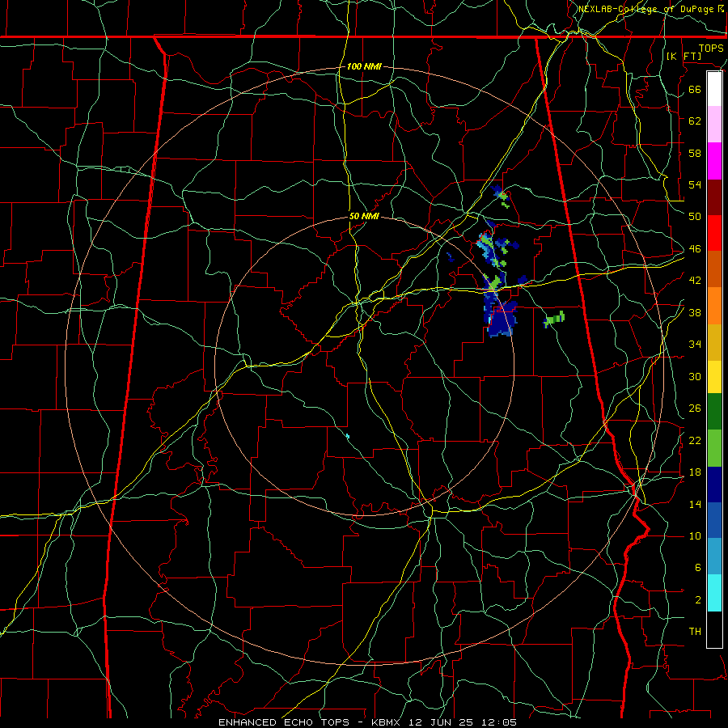The image size is (728, 728).
Task: Click the "TOPS" legend heading
Action: (x=711, y=49)
